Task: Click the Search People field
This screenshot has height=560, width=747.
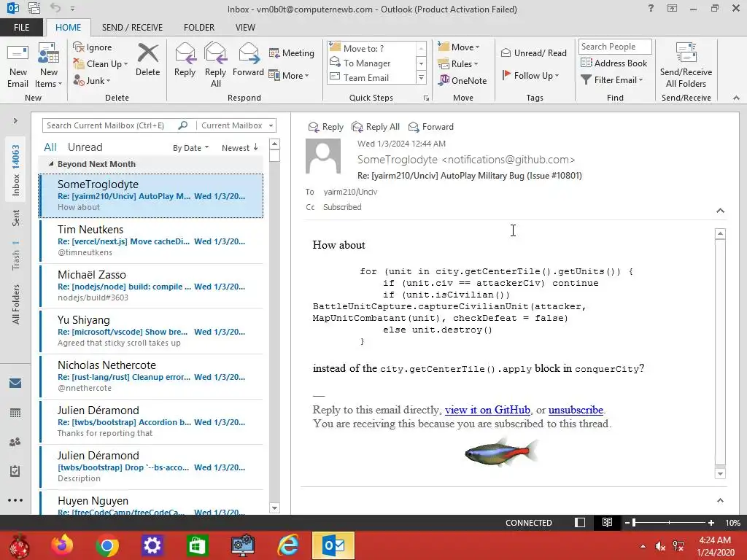Action: 614,46
